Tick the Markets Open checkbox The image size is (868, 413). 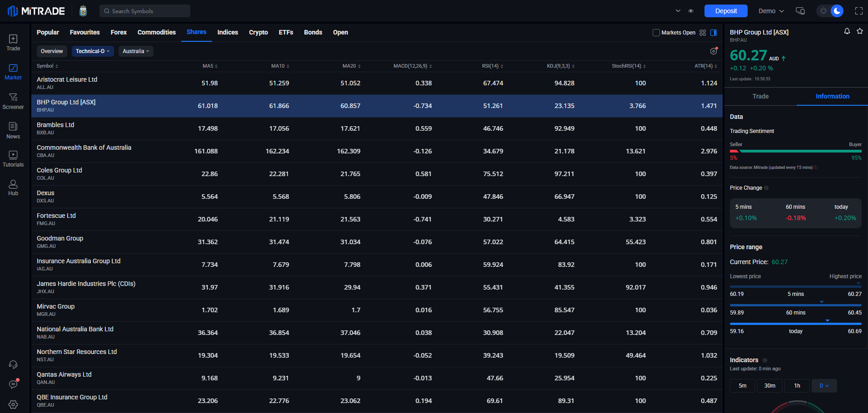(656, 33)
